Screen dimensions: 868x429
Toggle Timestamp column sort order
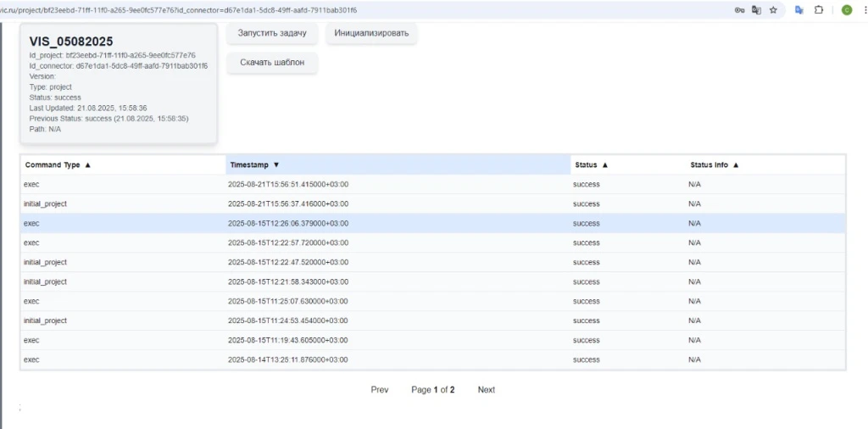pyautogui.click(x=275, y=165)
